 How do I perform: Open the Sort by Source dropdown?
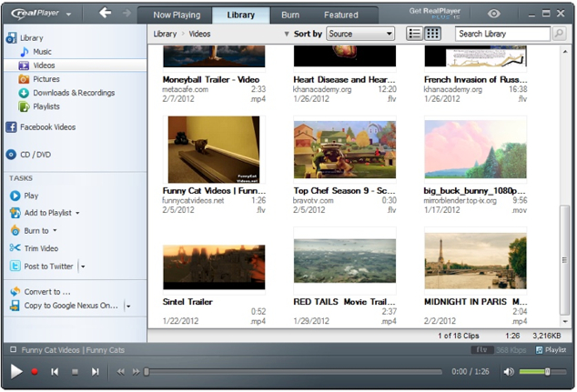click(360, 34)
